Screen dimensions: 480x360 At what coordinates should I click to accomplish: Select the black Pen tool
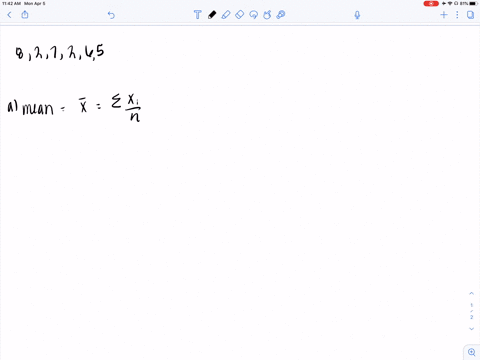click(x=212, y=15)
